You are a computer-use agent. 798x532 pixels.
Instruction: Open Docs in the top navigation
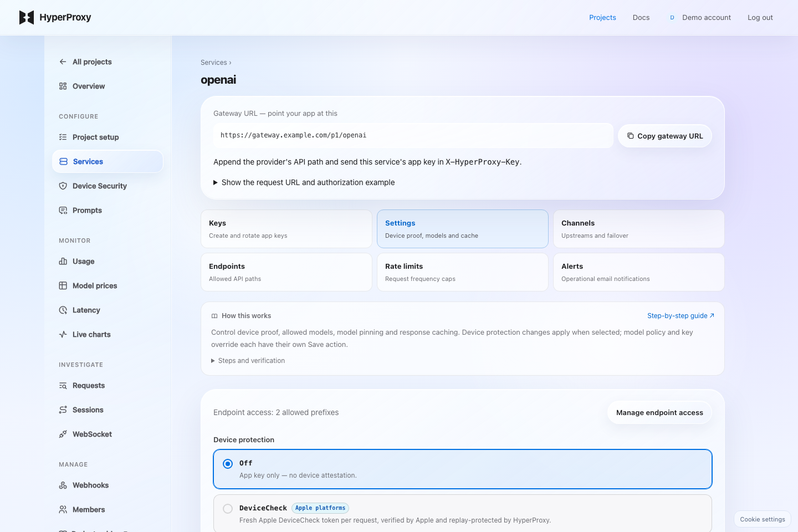click(641, 18)
